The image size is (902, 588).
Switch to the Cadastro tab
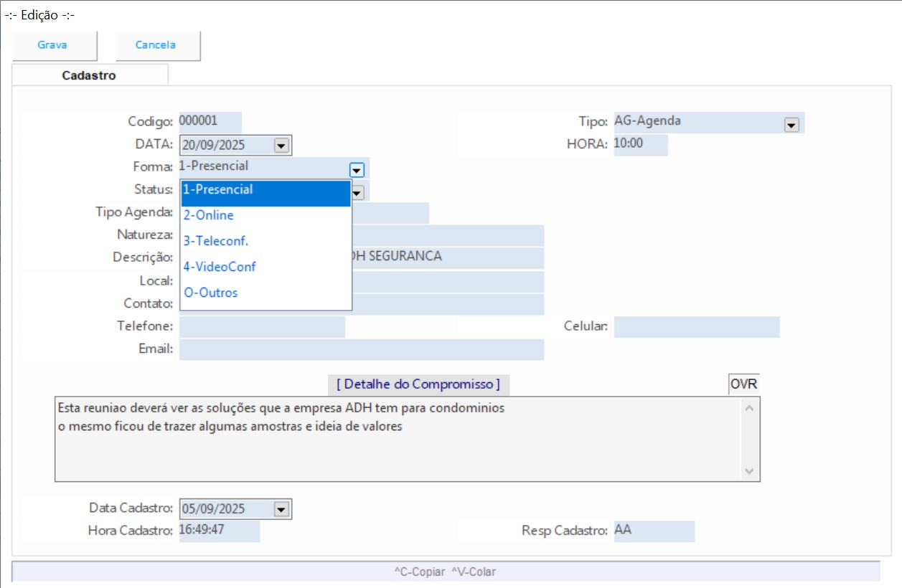point(89,75)
